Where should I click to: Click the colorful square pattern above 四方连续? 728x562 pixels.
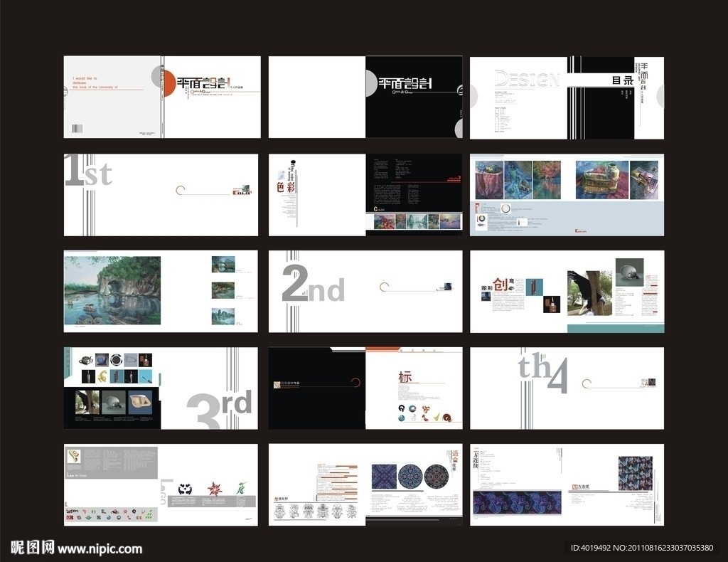635,473
